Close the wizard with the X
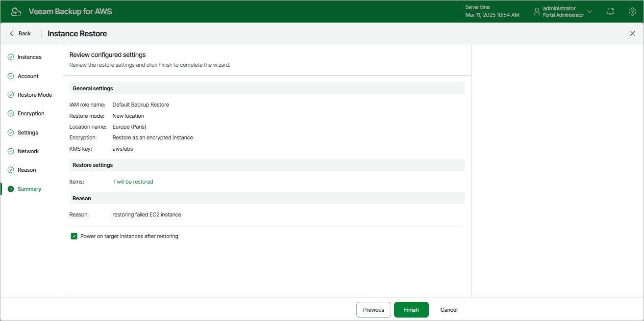Viewport: 644px width, 321px height. (x=632, y=33)
